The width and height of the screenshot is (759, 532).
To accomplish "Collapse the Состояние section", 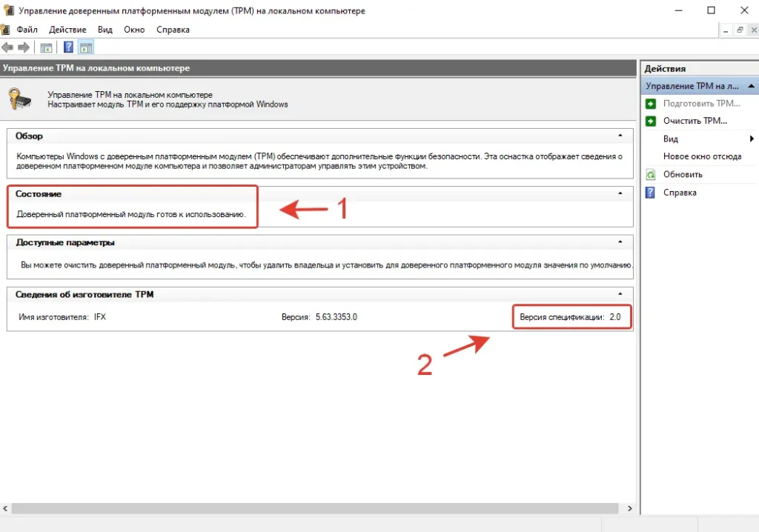I will click(620, 193).
